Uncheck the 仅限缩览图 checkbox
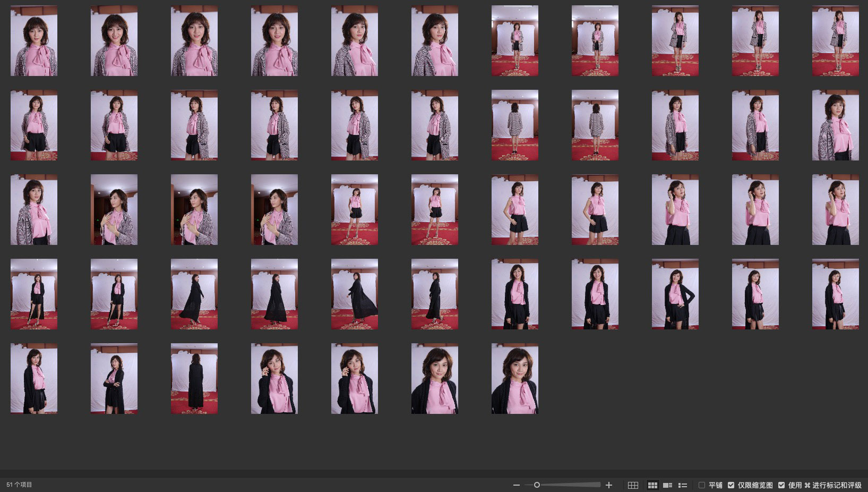Viewport: 868px width, 492px height. (x=731, y=485)
